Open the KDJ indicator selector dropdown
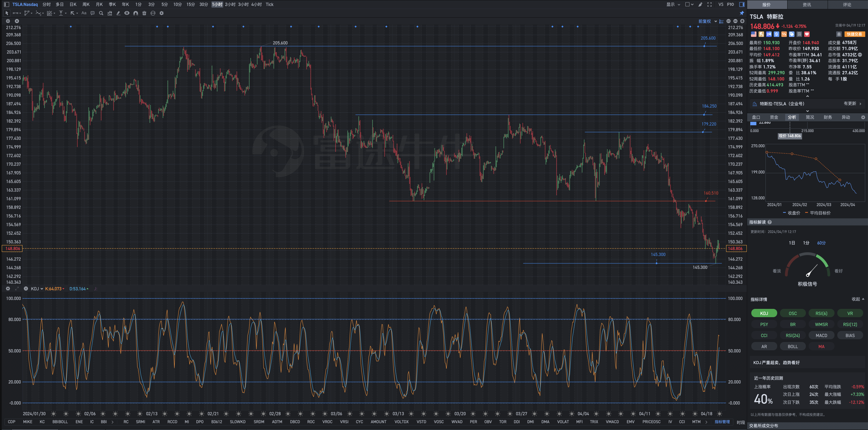Screen dimensions: 868x430 pos(37,289)
